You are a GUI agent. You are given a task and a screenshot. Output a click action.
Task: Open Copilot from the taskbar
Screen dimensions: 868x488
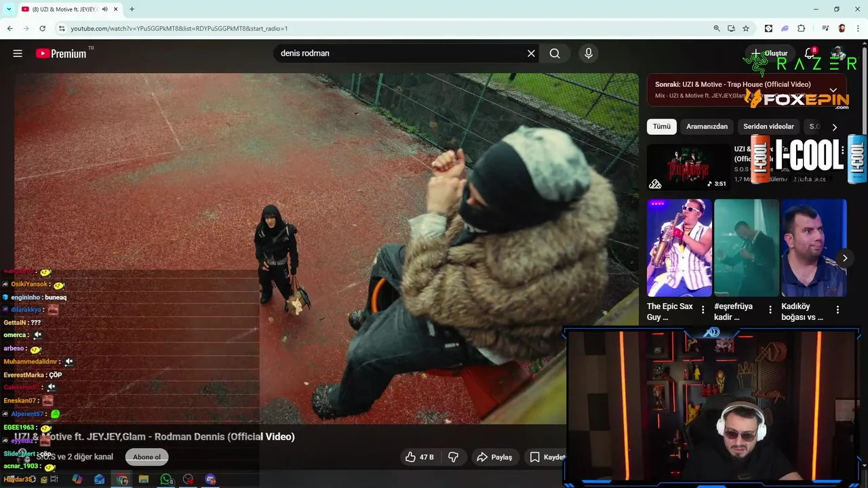[x=77, y=479]
